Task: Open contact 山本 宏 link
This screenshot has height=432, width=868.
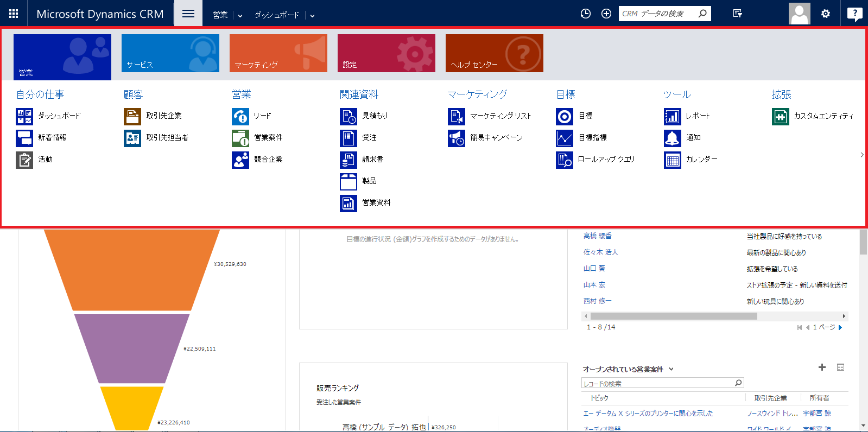Action: [594, 285]
